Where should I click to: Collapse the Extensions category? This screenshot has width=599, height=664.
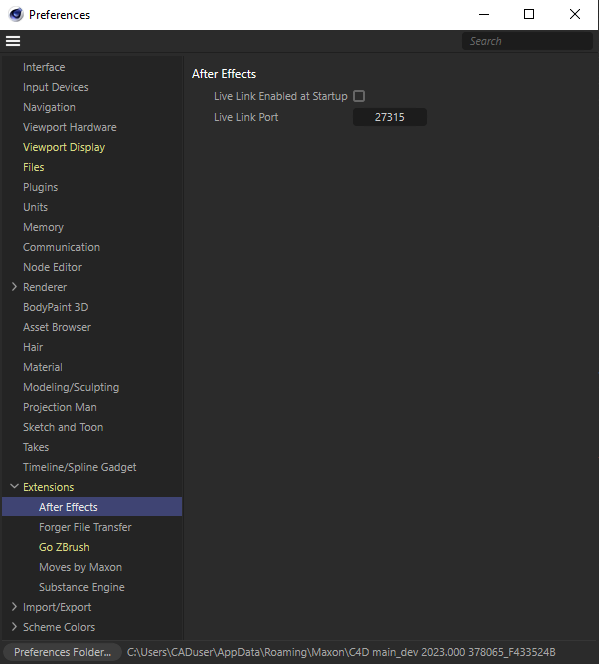click(x=14, y=487)
